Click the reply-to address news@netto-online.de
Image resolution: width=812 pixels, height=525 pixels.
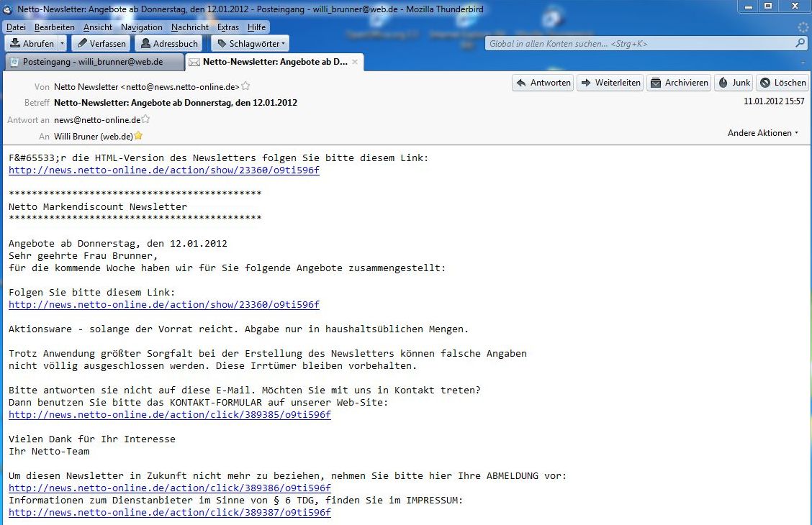(97, 120)
